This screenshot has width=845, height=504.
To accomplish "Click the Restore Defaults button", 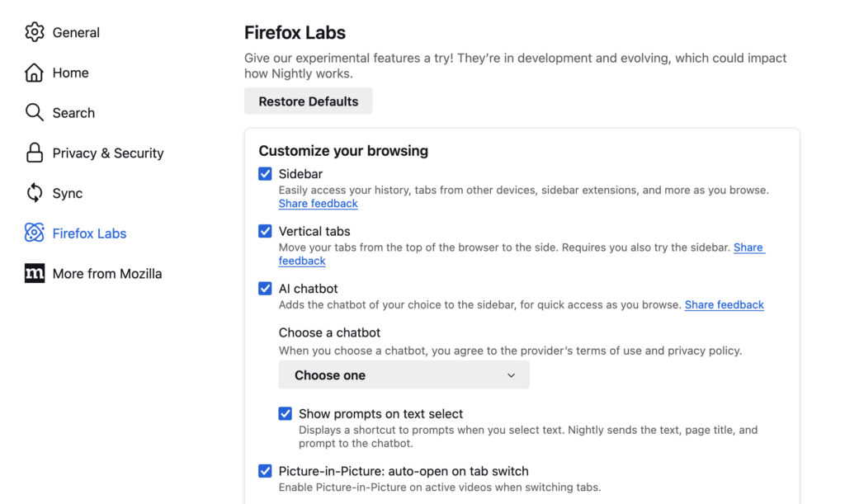I will pyautogui.click(x=308, y=101).
